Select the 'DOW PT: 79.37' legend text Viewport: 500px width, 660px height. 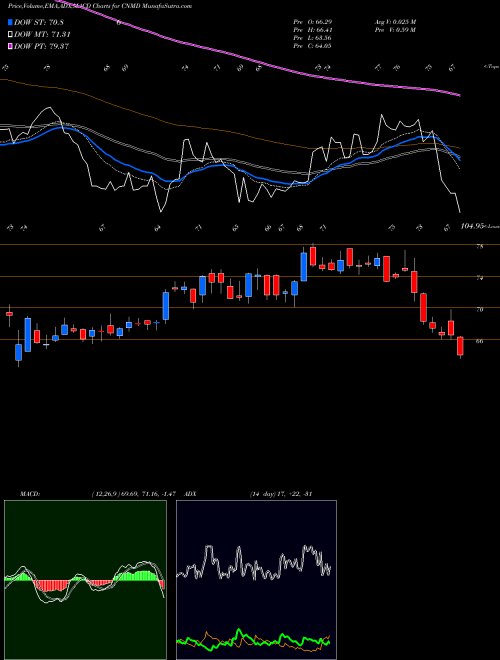[42, 46]
